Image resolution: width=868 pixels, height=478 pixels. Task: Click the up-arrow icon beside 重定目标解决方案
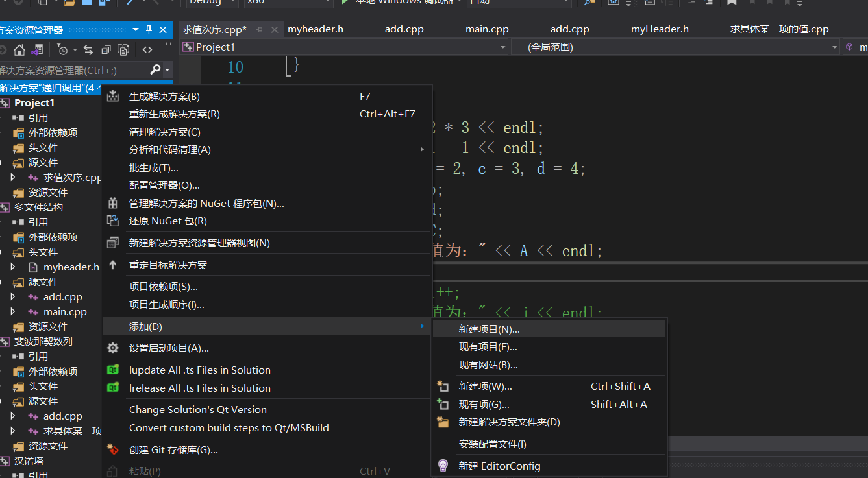click(x=114, y=265)
